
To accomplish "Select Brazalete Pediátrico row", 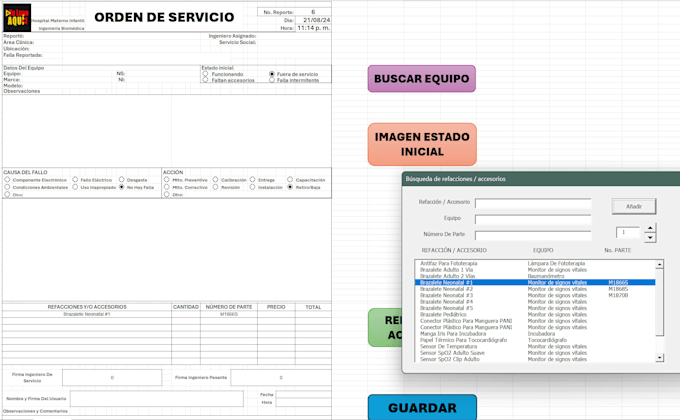I will coord(535,315).
